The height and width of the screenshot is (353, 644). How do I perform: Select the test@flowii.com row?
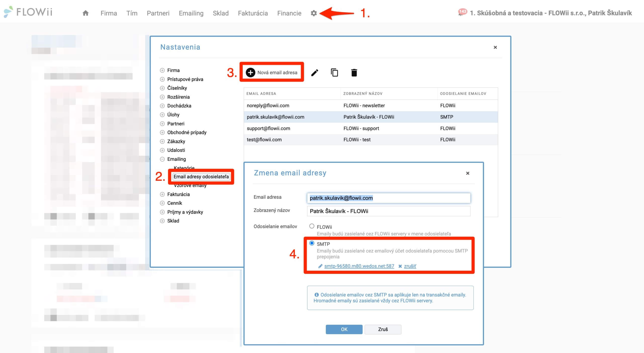click(x=371, y=140)
